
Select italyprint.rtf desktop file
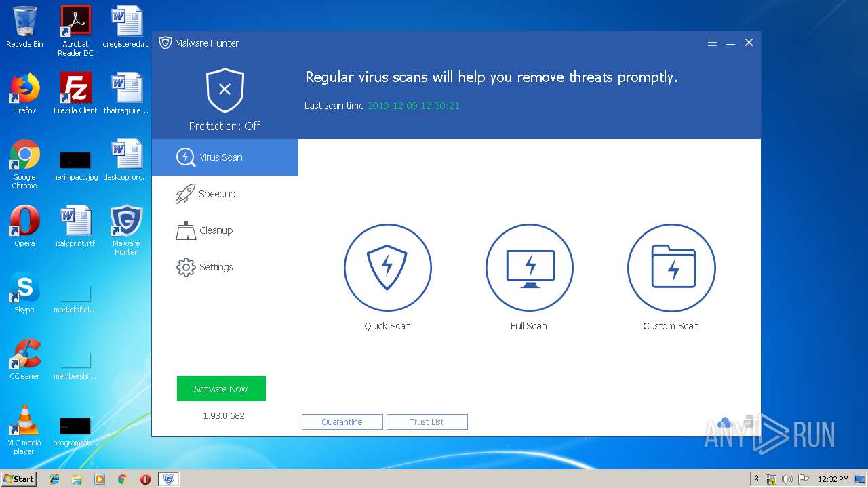[75, 226]
